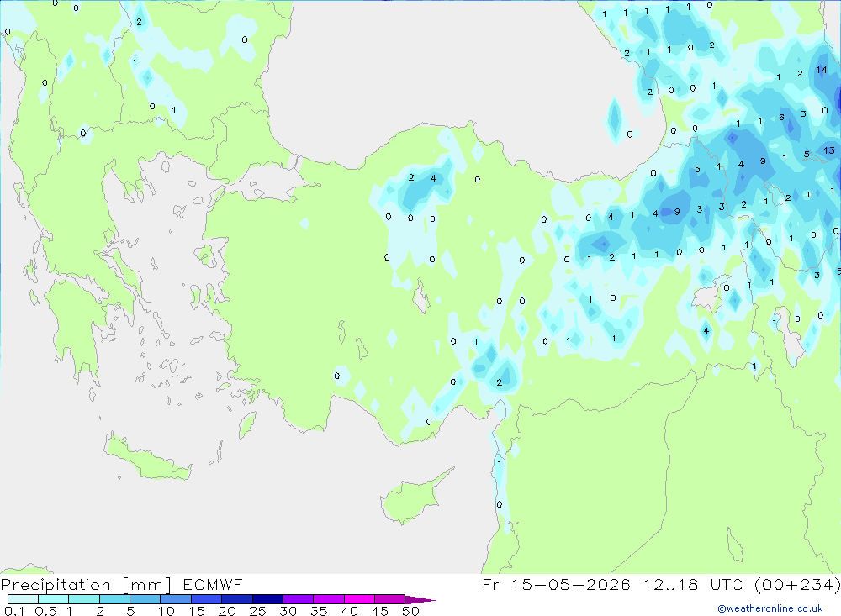This screenshot has height=616, width=841.
Task: Click the '20' legend scale label
Action: click(x=227, y=611)
